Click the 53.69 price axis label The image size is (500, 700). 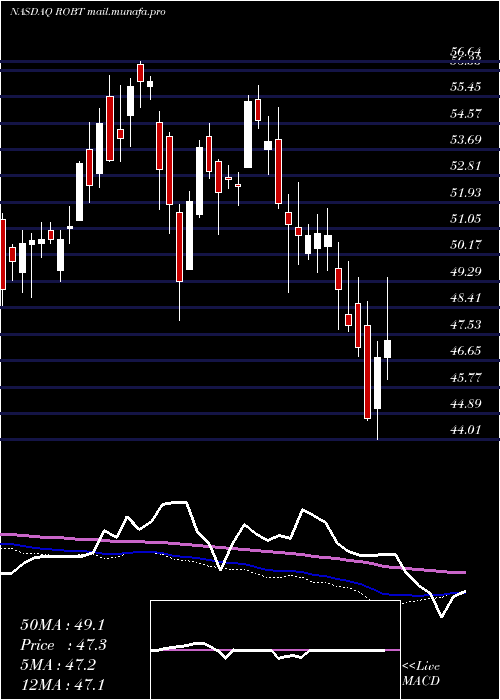click(x=465, y=140)
